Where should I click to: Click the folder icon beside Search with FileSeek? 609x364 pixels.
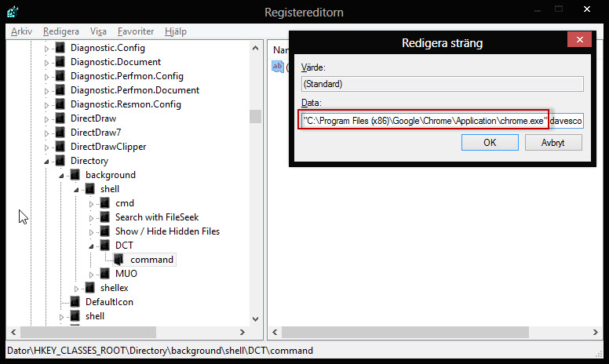point(105,217)
